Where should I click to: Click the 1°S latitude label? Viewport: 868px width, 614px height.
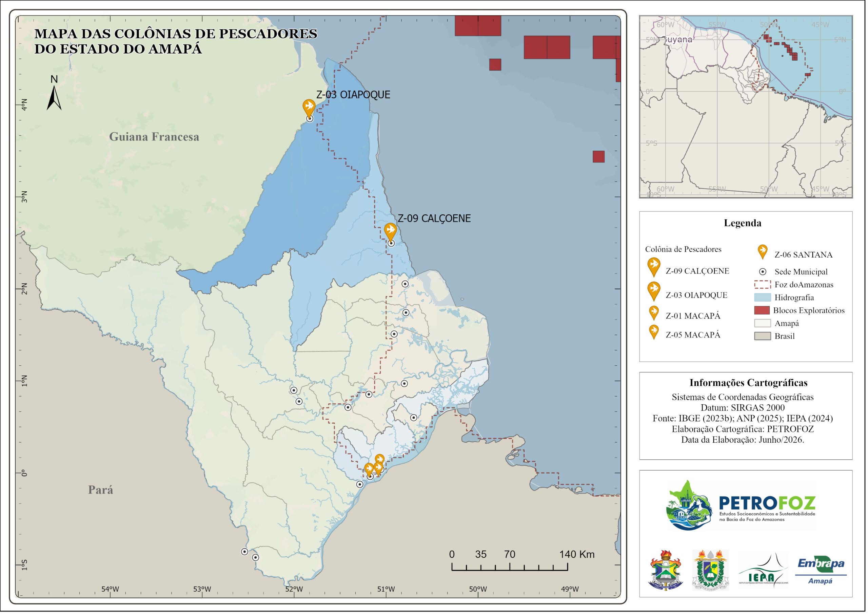click(x=24, y=566)
